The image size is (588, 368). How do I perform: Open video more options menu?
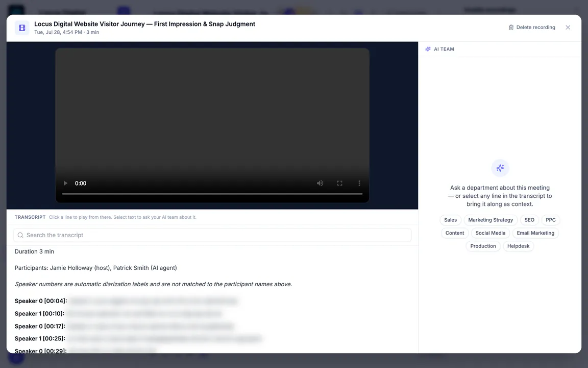(x=359, y=183)
